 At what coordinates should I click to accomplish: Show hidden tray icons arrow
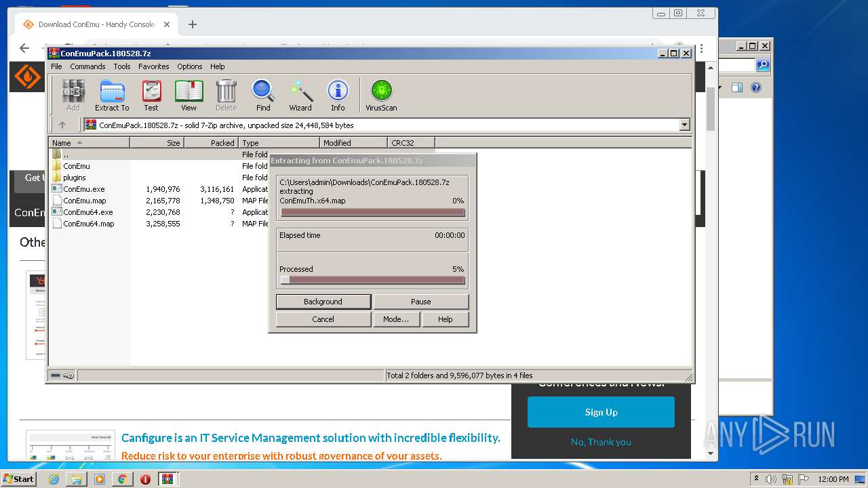[757, 479]
